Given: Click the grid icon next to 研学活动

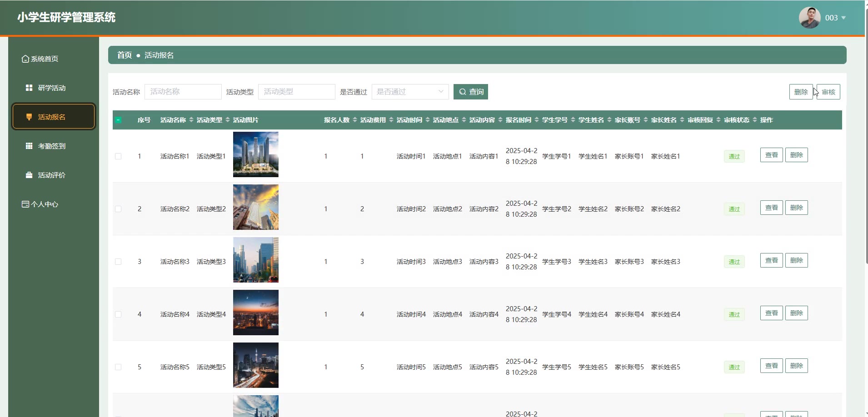Looking at the screenshot, I should 29,88.
